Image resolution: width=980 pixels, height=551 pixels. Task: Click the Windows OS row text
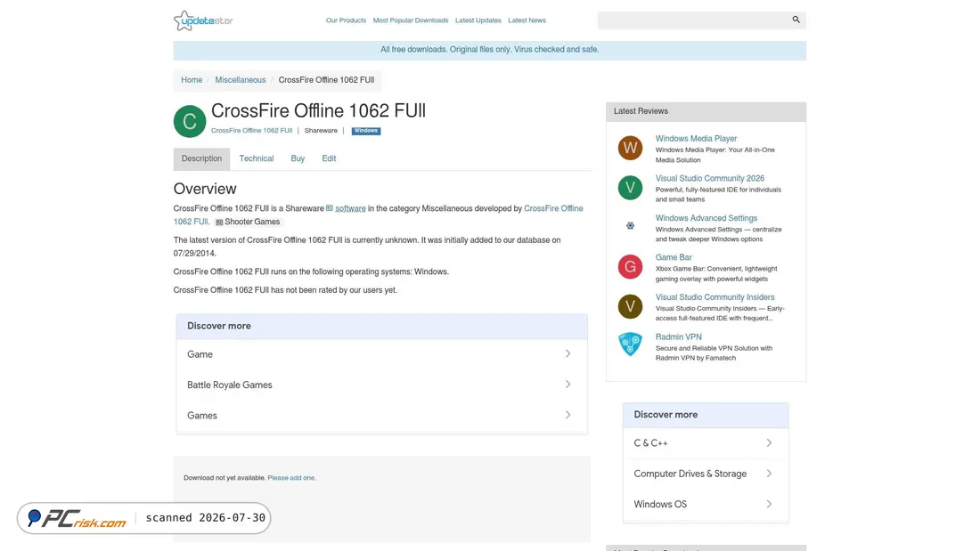click(x=660, y=504)
